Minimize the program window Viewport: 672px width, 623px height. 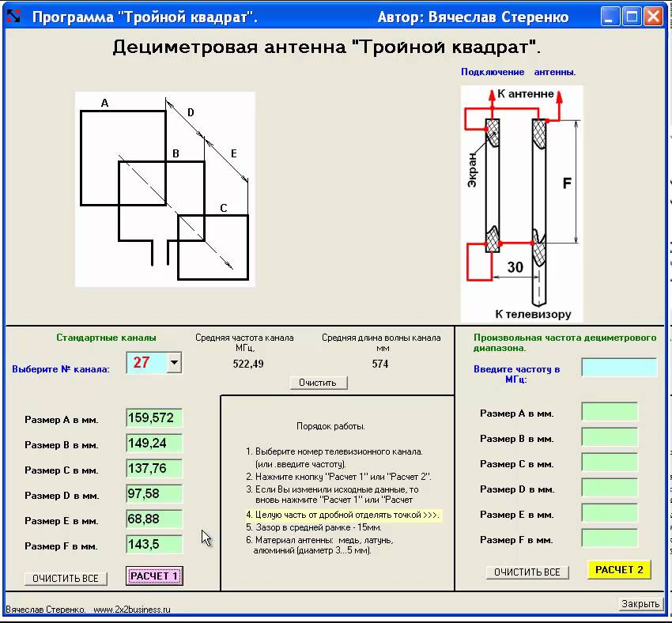pos(610,17)
